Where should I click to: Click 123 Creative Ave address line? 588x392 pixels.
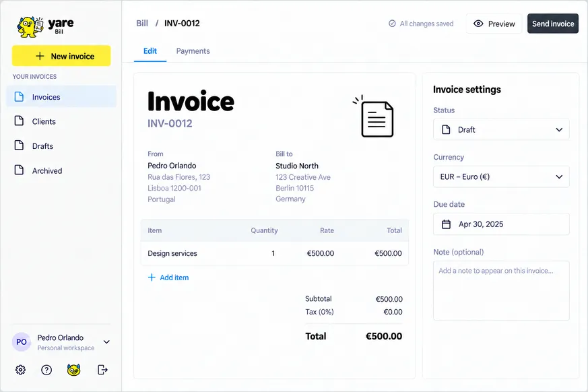[x=303, y=177]
